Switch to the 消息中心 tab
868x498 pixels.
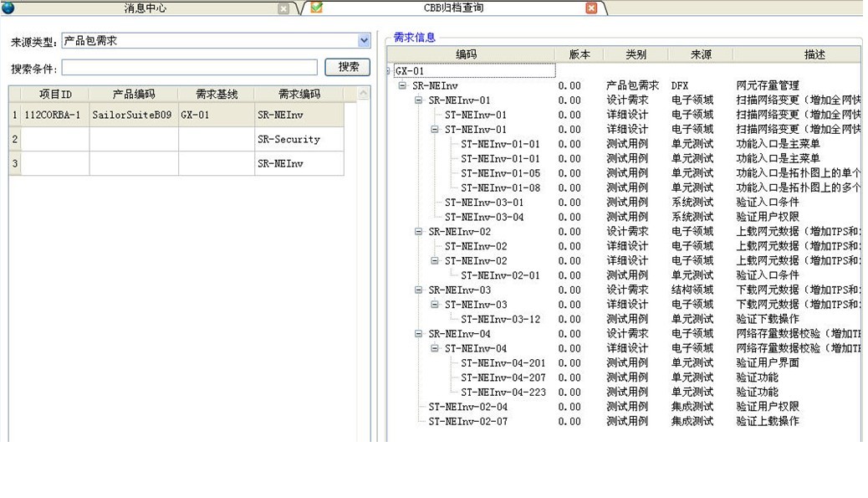145,8
